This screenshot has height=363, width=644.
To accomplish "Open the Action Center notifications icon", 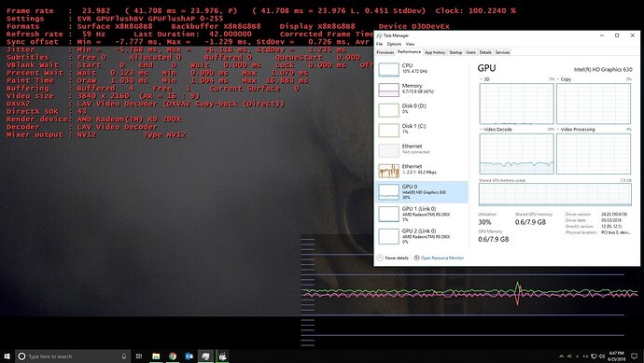I will tap(635, 356).
